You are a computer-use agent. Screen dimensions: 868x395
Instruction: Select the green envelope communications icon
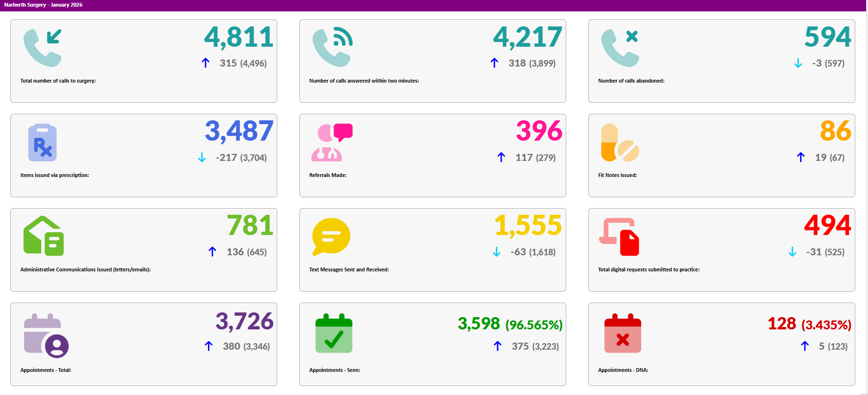43,236
